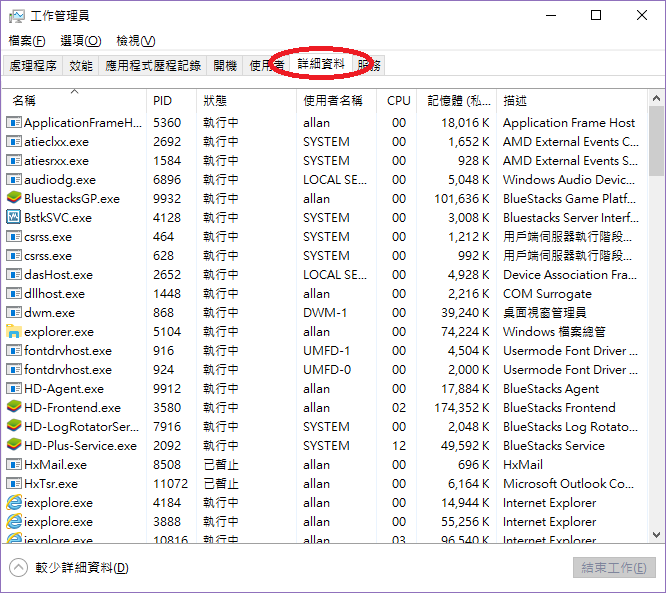Screen dimensions: 666x593
Task: Click icon of iexplore.exe PID 4184
Action: 14,502
